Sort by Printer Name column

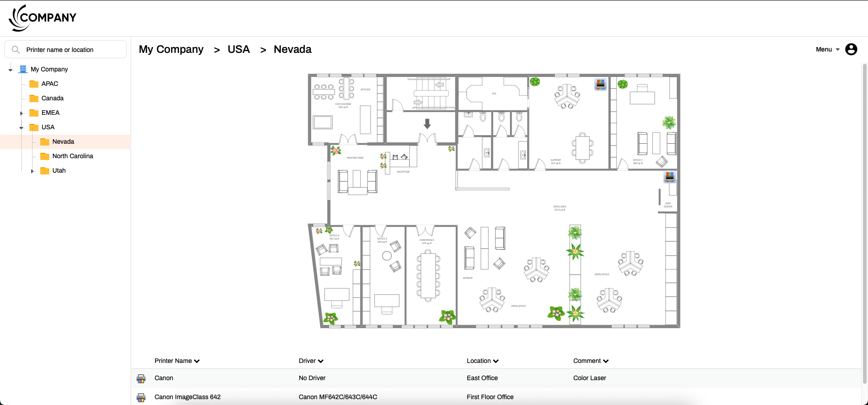[x=177, y=361]
